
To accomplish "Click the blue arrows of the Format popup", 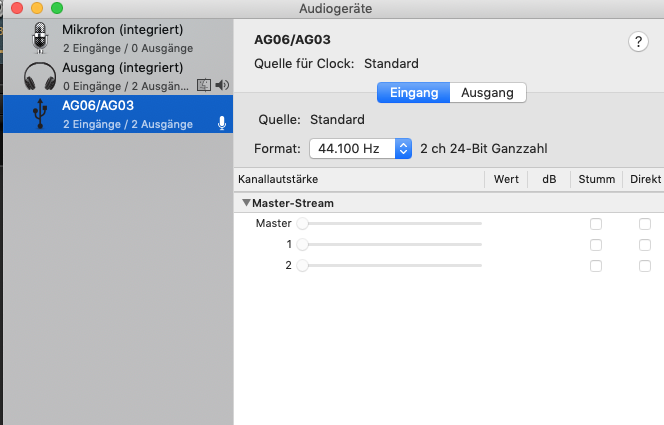I will click(x=403, y=149).
